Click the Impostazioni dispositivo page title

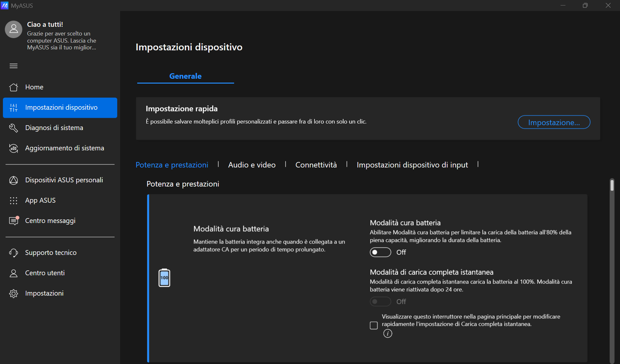pos(189,47)
